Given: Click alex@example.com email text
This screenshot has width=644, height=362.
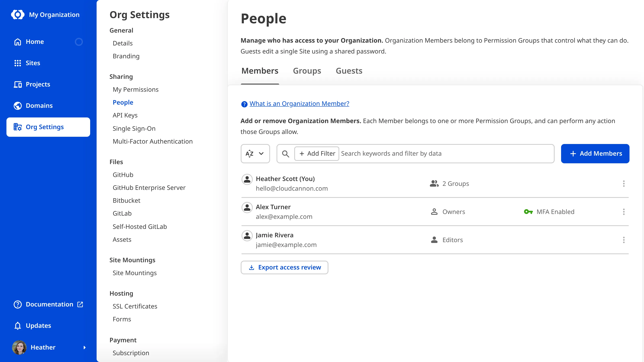Looking at the screenshot, I should click(284, 217).
